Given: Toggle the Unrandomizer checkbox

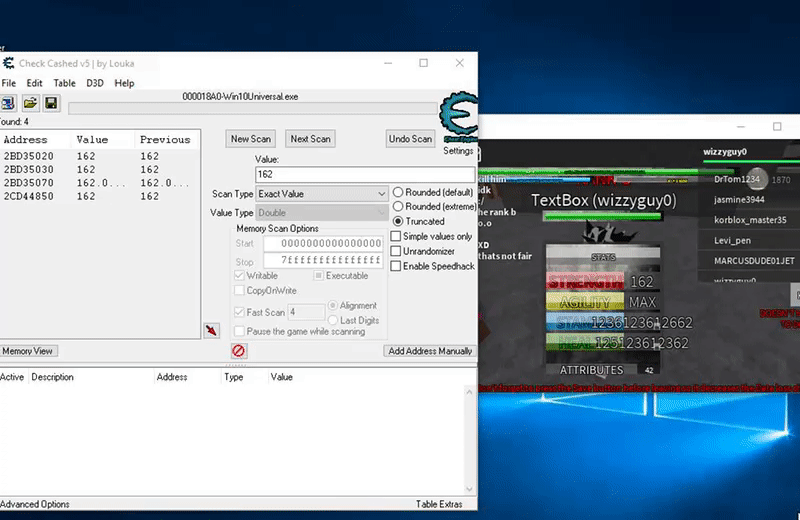Looking at the screenshot, I should (395, 251).
